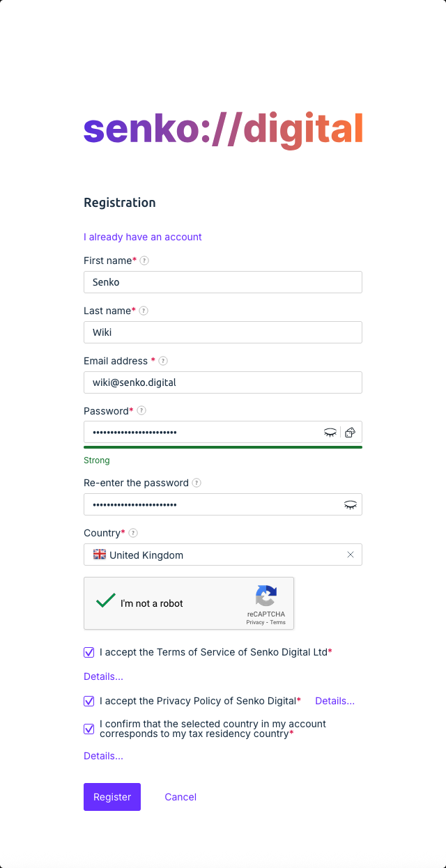
Task: Click the Last name help icon
Action: click(x=144, y=311)
